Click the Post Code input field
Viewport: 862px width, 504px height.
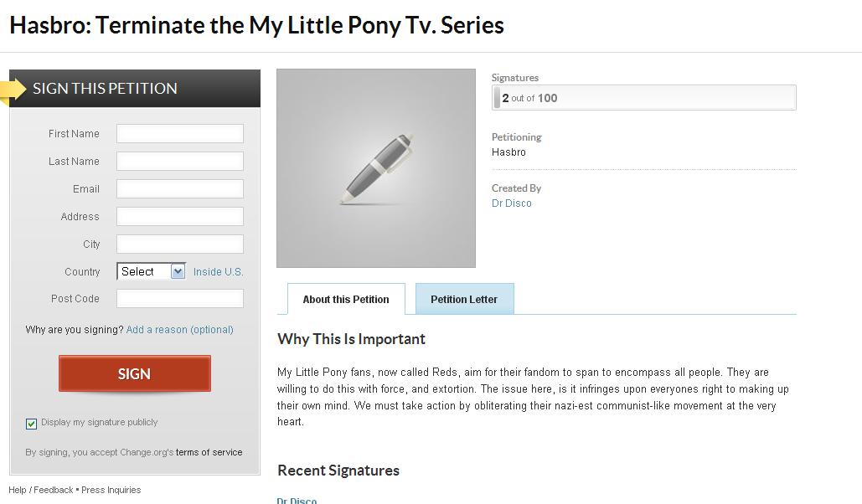(x=180, y=299)
